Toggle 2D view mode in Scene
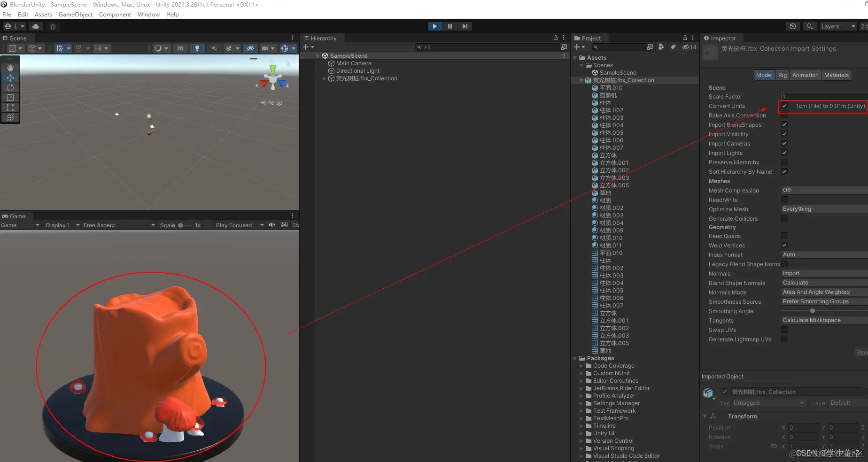868x462 pixels. 180,48
